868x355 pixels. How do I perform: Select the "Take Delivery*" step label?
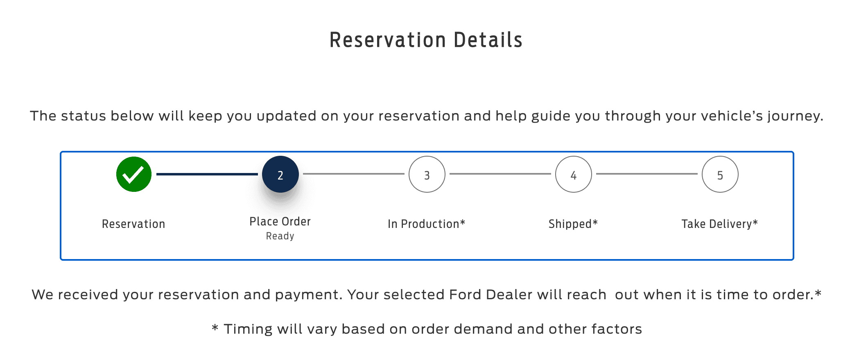click(720, 224)
